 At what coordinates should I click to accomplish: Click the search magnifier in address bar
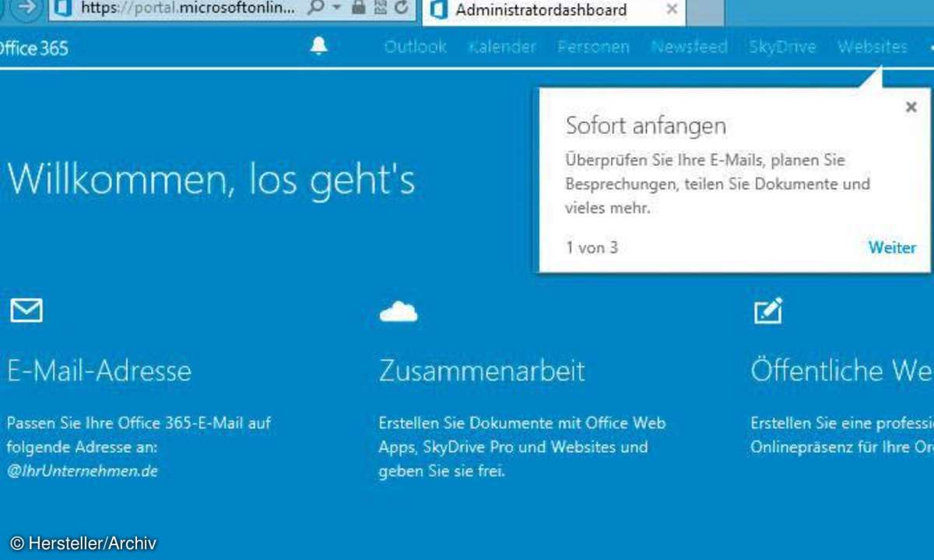pyautogui.click(x=316, y=8)
